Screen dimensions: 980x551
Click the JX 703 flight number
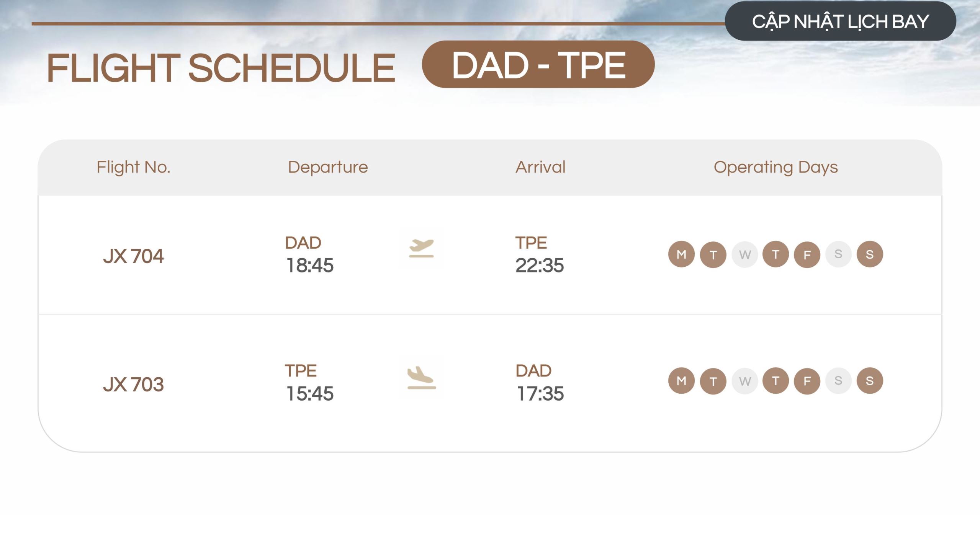point(133,384)
